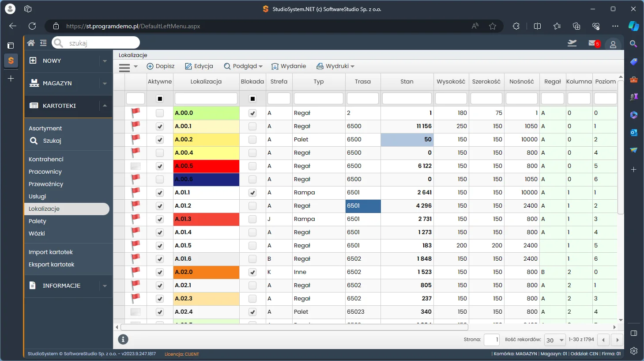Go to the next page of records

[x=617, y=340]
